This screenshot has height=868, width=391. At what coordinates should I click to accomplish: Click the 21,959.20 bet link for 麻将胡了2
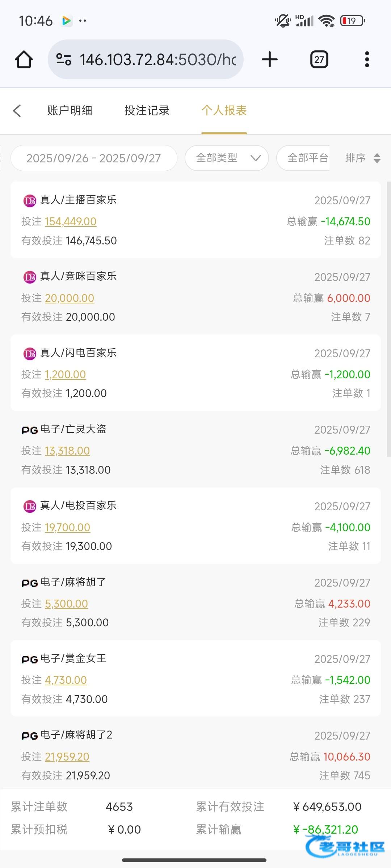coord(67,757)
